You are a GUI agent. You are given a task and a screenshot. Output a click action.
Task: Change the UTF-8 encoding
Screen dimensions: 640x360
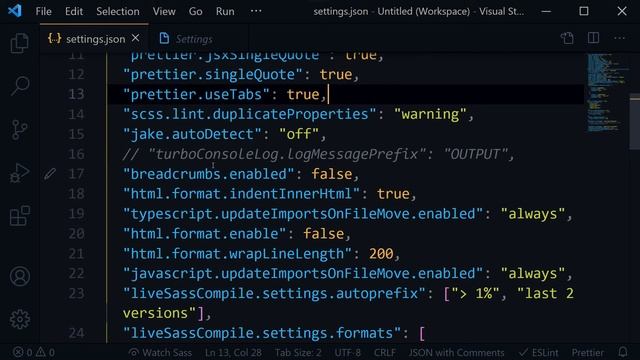(347, 352)
